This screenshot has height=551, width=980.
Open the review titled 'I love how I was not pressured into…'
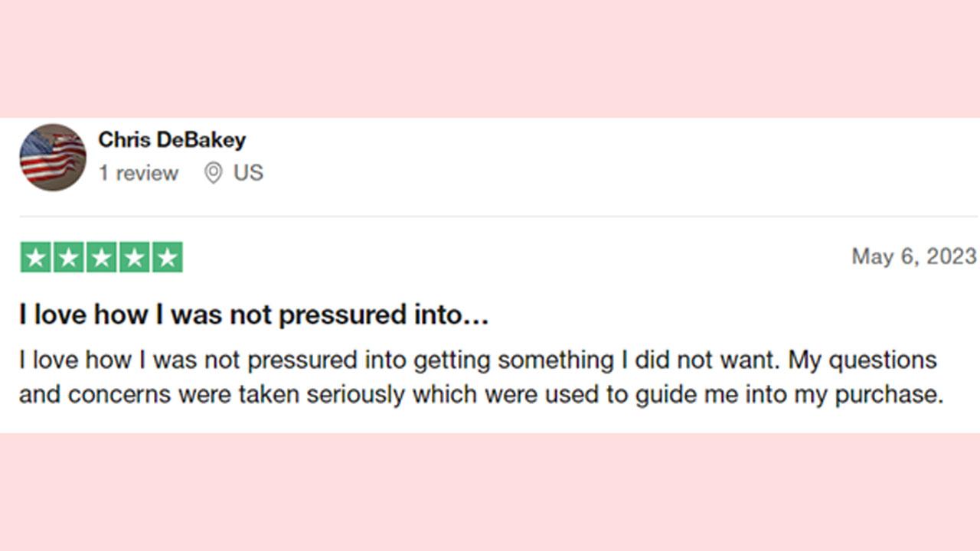click(253, 315)
